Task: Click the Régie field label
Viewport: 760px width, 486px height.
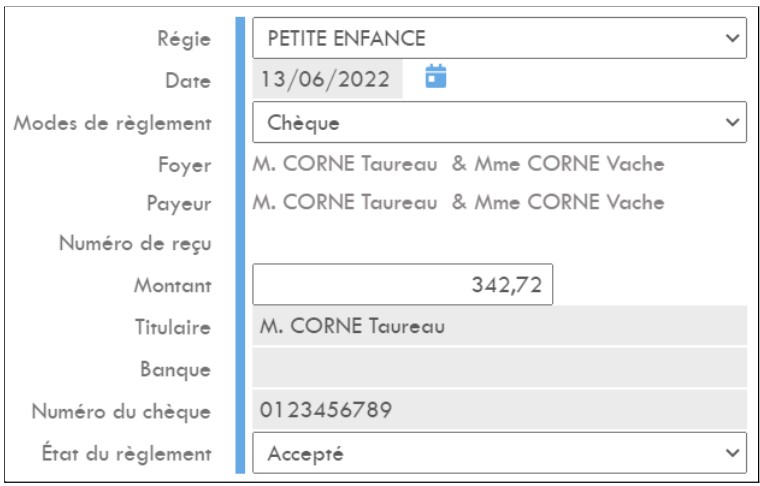Action: [184, 39]
